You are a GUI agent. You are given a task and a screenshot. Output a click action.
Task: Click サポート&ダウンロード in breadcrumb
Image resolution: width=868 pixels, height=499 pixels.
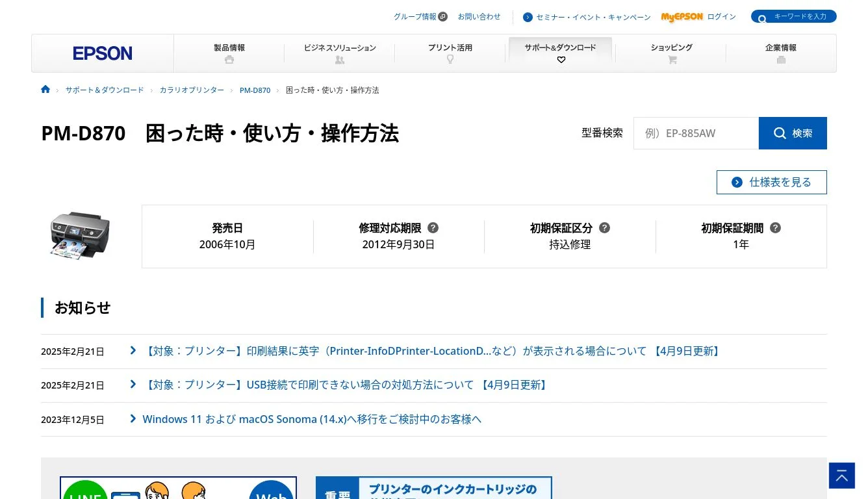(105, 90)
